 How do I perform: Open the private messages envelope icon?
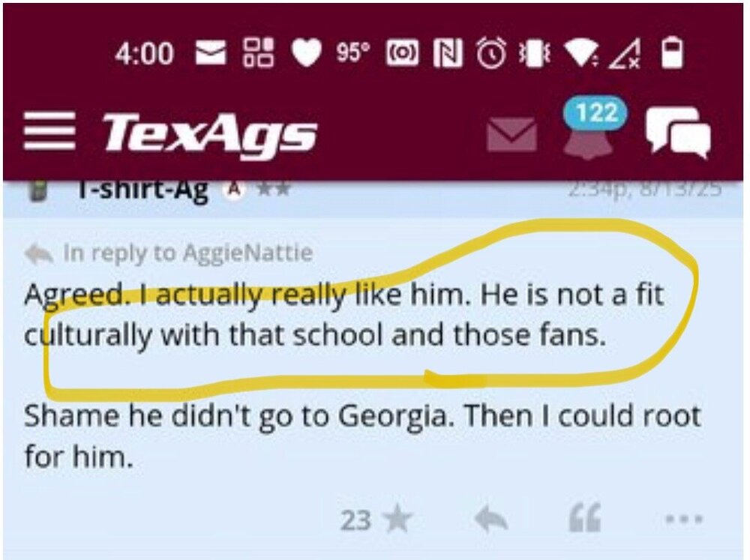coord(511,135)
